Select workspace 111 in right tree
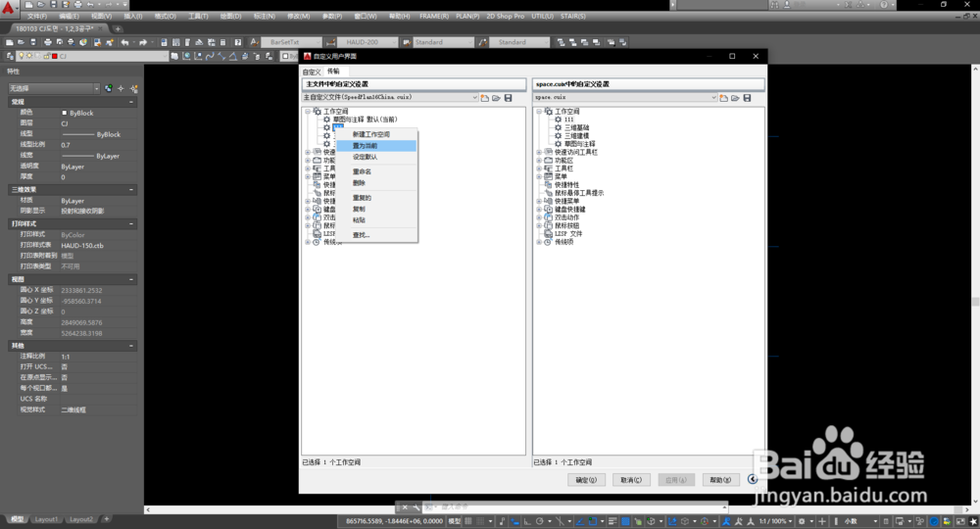 tap(568, 120)
